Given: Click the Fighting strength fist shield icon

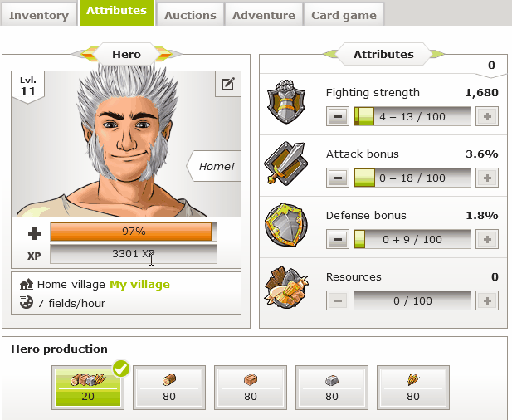Looking at the screenshot, I should (x=286, y=101).
